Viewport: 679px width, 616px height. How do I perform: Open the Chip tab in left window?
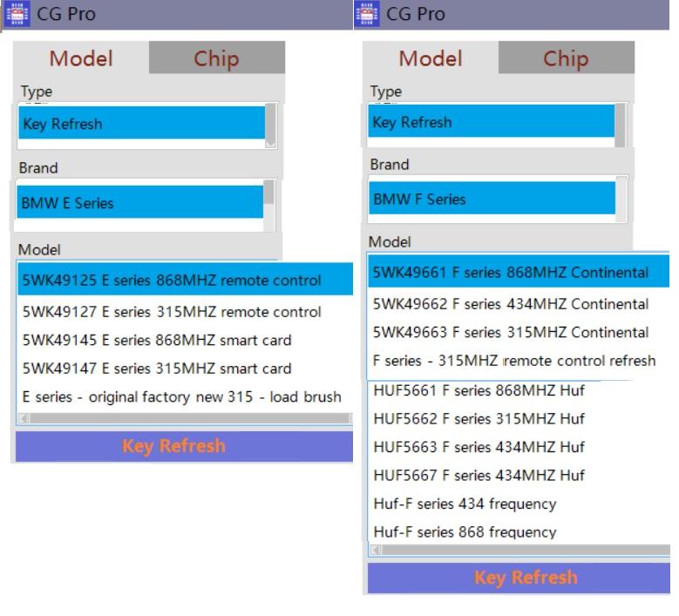[x=216, y=58]
